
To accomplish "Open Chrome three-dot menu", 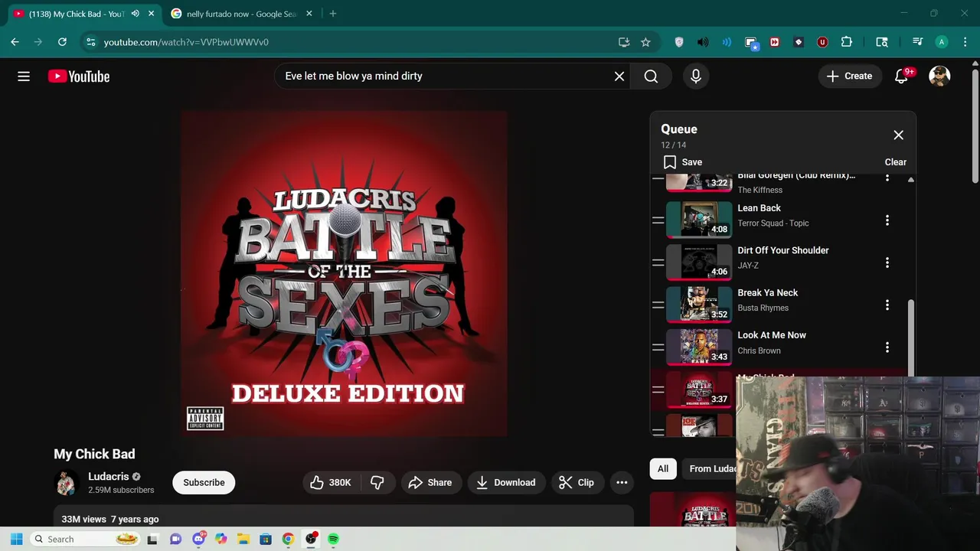I will (965, 42).
